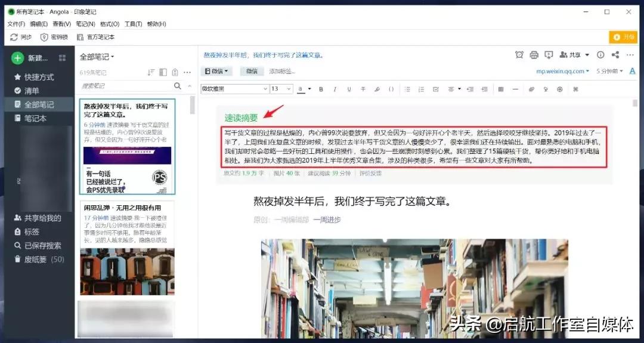This screenshot has height=343, width=644.
Task: Select 快捷方式 in the sidebar
Action: (39, 77)
